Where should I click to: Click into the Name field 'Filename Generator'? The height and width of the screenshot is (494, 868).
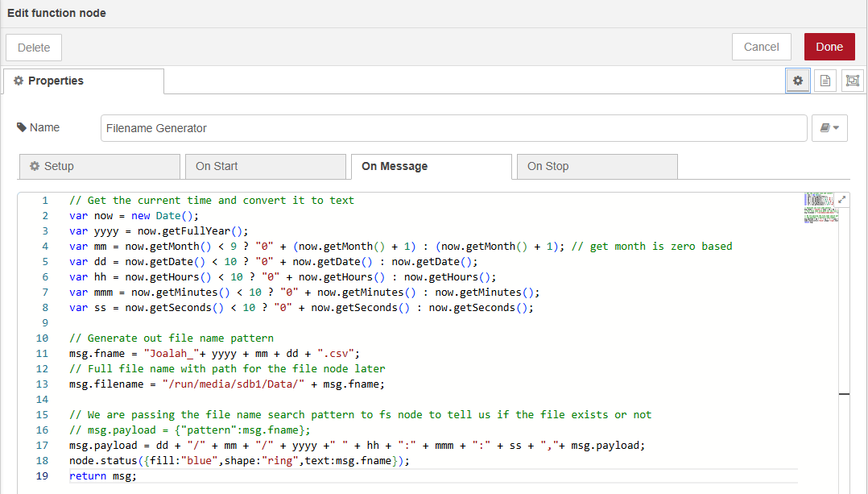(x=453, y=128)
